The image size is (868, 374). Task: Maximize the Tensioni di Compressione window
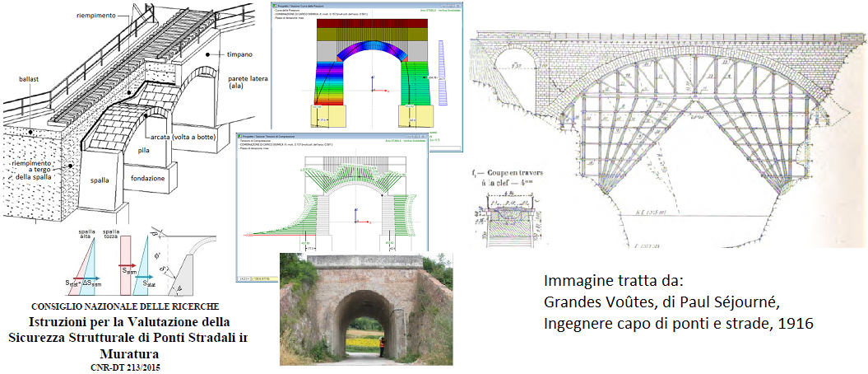pos(417,136)
